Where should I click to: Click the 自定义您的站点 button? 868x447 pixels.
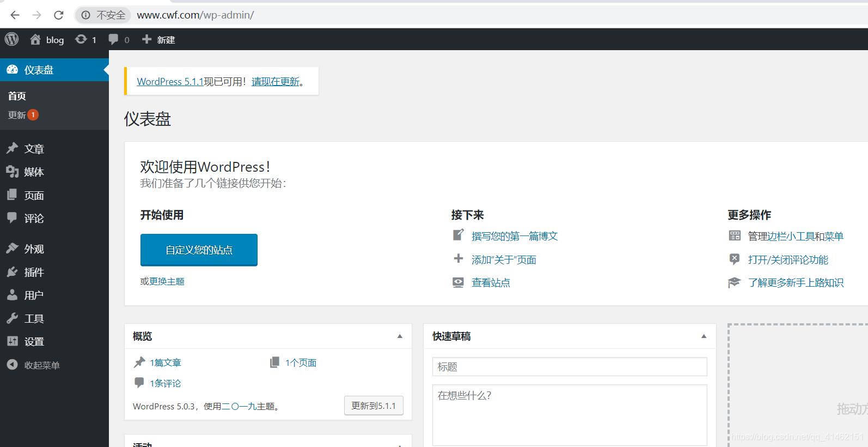(x=199, y=250)
